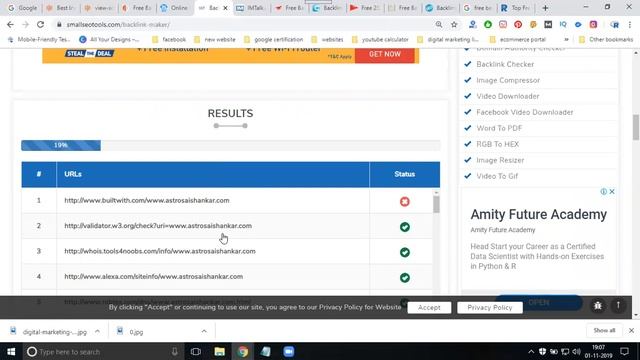The width and height of the screenshot is (640, 360).
Task: Close the Amity ad with X icon
Action: [x=612, y=191]
